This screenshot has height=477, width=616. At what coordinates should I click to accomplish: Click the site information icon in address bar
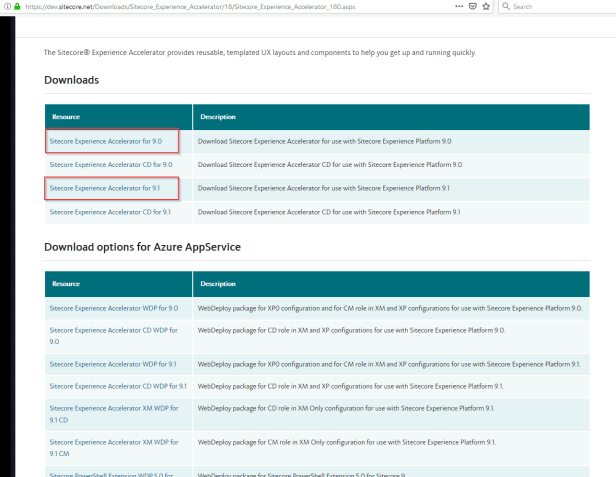point(5,6)
